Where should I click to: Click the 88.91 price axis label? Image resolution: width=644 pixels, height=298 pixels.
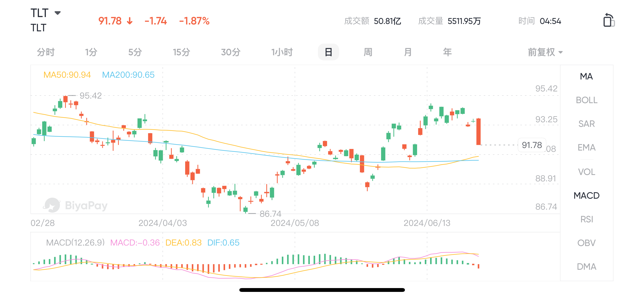click(546, 178)
